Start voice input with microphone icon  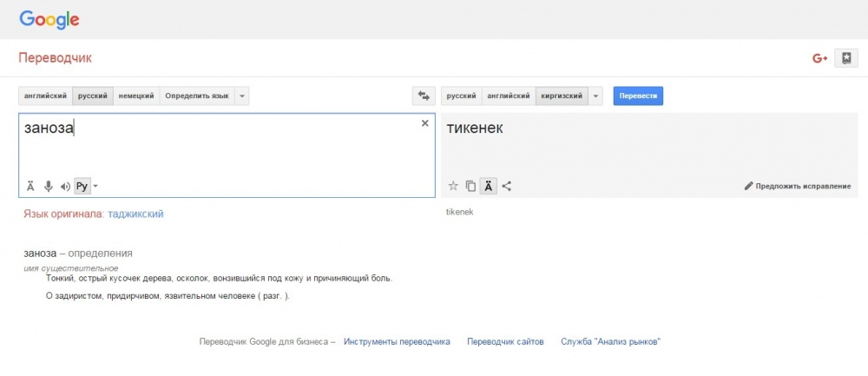click(x=48, y=186)
